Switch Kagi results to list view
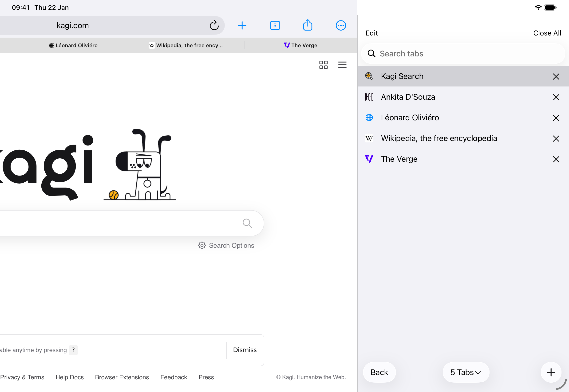Viewport: 569px width, 392px height. pos(342,65)
